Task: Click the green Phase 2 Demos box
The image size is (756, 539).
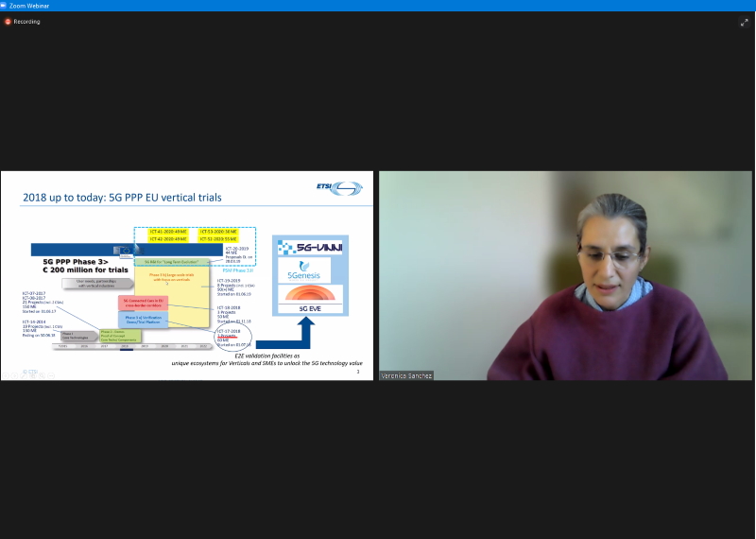Action: 121,335
